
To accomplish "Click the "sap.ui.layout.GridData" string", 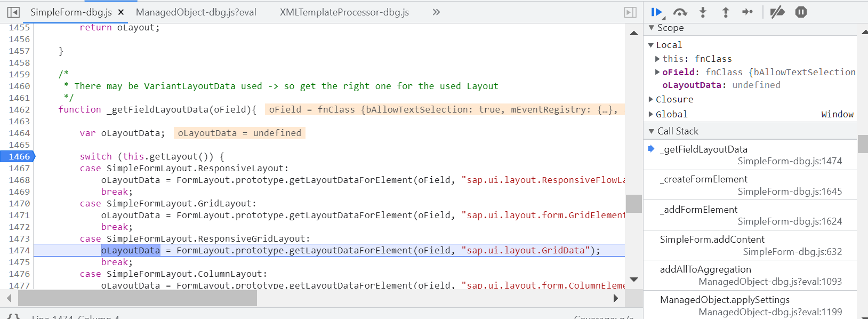I will coord(526,250).
